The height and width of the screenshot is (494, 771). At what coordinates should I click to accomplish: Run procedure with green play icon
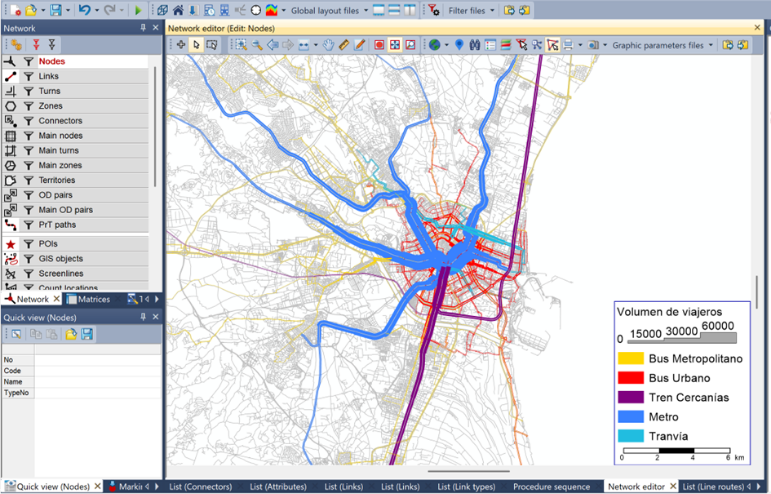(x=138, y=10)
